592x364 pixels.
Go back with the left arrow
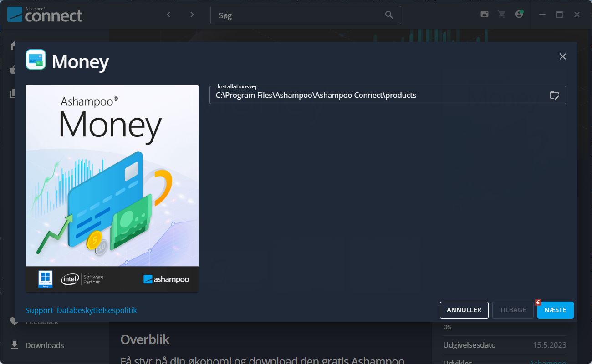[x=168, y=15]
